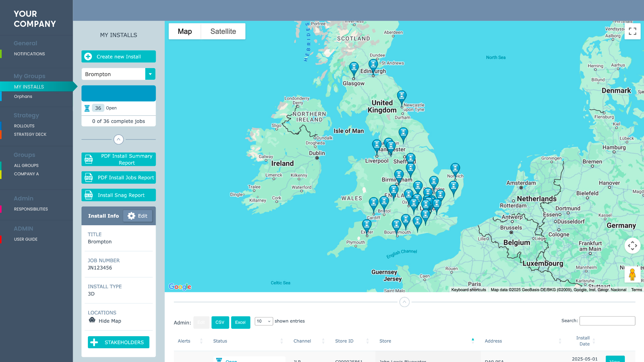Image resolution: width=644 pixels, height=362 pixels.
Task: Click the '0 of 36 complete jobs' text
Action: coord(119,121)
